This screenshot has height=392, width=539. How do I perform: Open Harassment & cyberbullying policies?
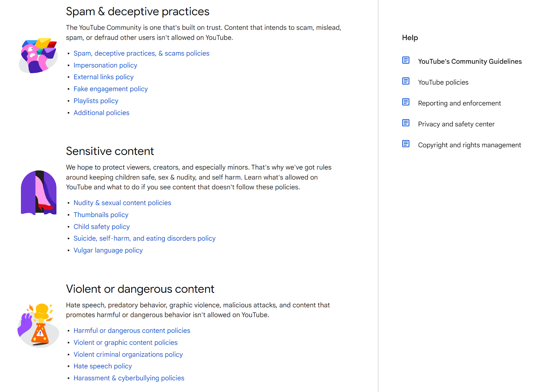[129, 378]
